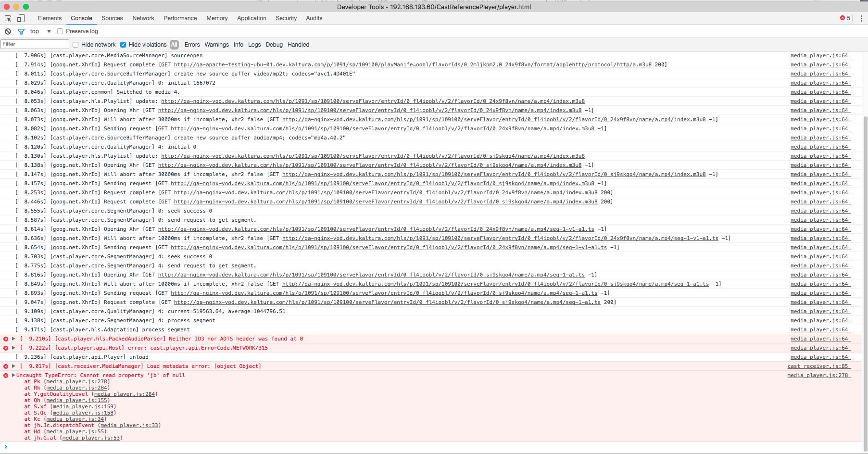Viewport: 868px width, 454px height.
Task: Open the cast_receiver.js:85 source link
Action: (818, 366)
